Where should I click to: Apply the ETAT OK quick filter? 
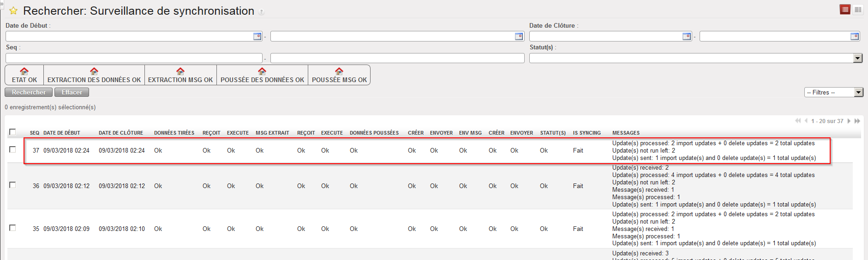point(24,75)
